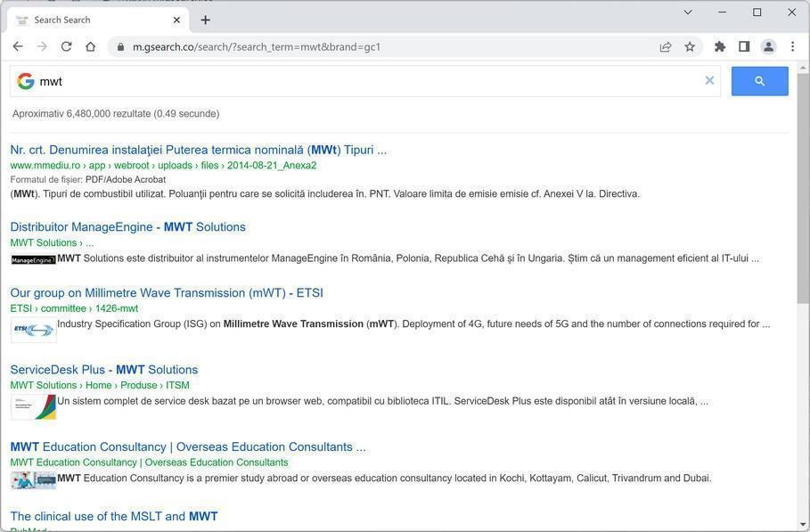Toggle the browser side panel icon
Screen dimensions: 810x532
(744, 46)
